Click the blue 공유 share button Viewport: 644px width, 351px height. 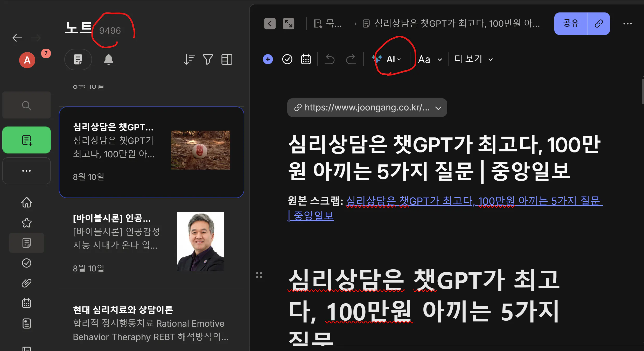[571, 24]
